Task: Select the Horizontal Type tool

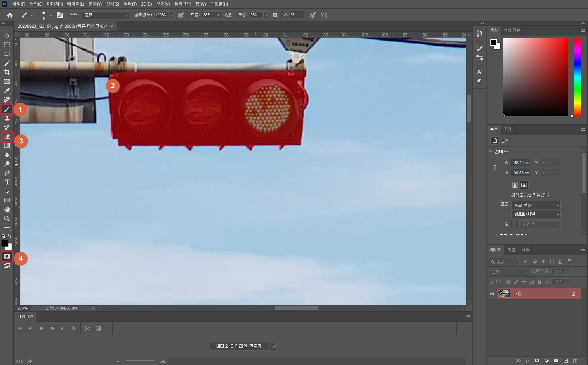Action: pyautogui.click(x=7, y=182)
